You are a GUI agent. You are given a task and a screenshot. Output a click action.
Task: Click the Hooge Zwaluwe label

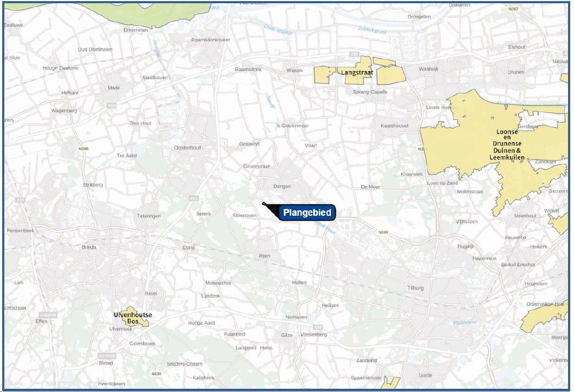click(60, 68)
